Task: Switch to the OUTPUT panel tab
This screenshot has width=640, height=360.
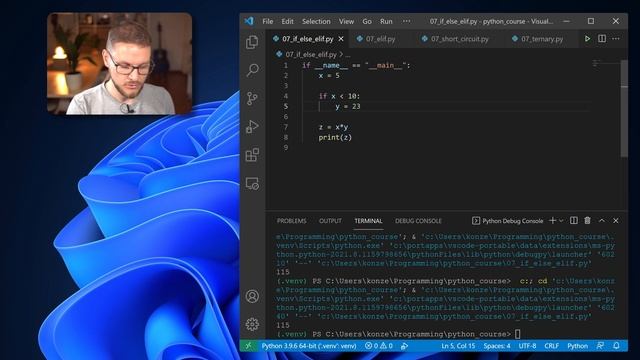Action: pyautogui.click(x=330, y=221)
